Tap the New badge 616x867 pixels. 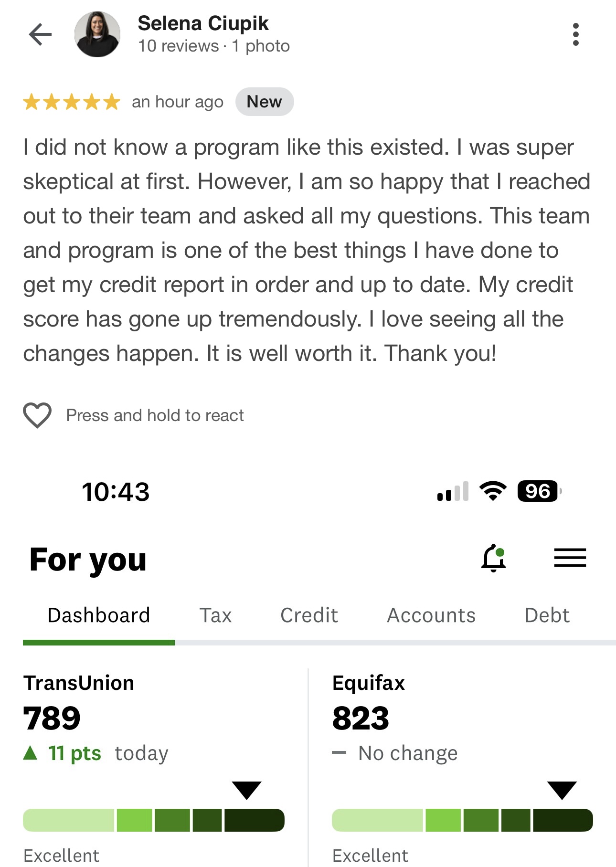point(265,102)
